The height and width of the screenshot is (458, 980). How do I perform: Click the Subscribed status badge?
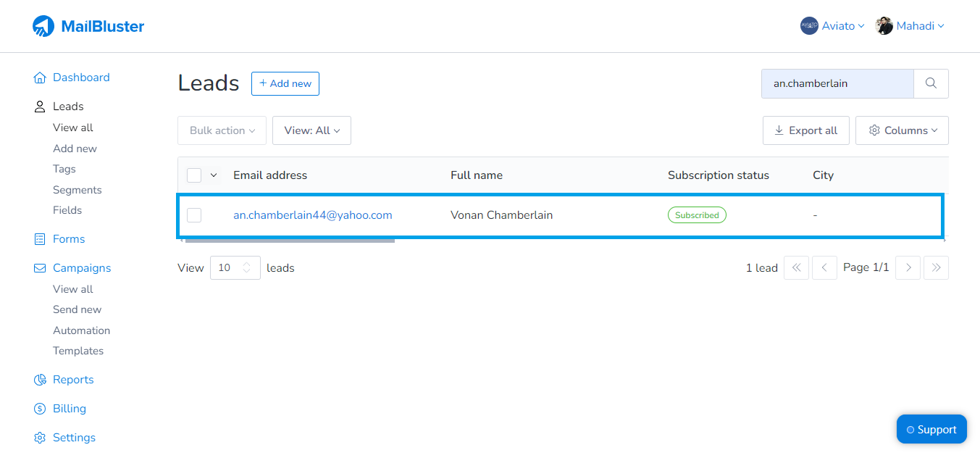tap(696, 215)
